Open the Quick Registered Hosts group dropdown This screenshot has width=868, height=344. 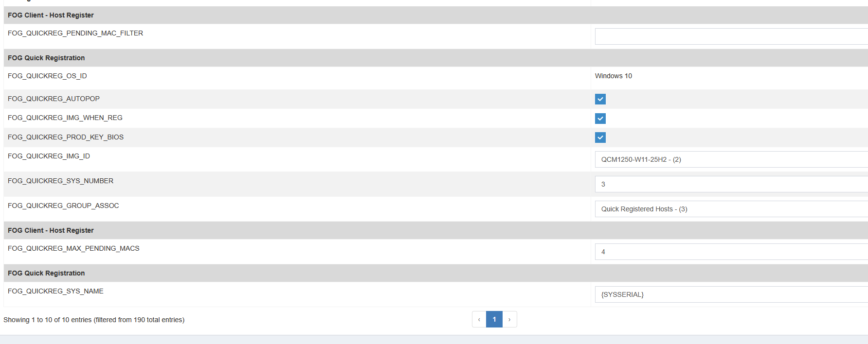730,209
